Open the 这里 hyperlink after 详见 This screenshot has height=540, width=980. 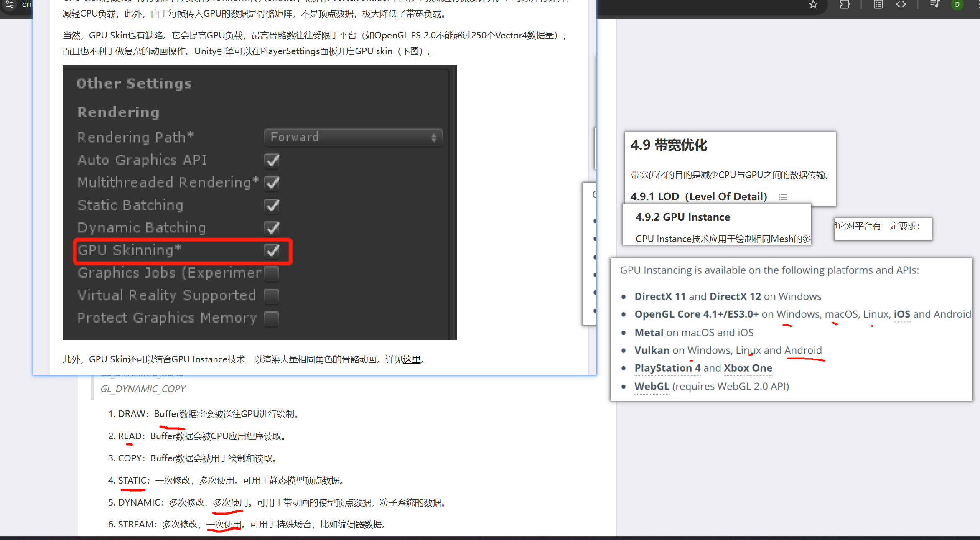tap(412, 359)
